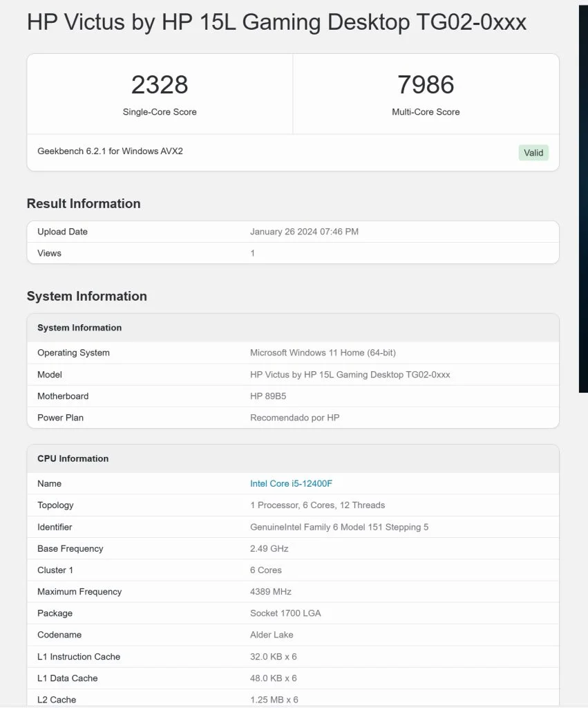
Task: Click the Microsoft Windows 11 Home (64-bit) value
Action: [x=323, y=353]
